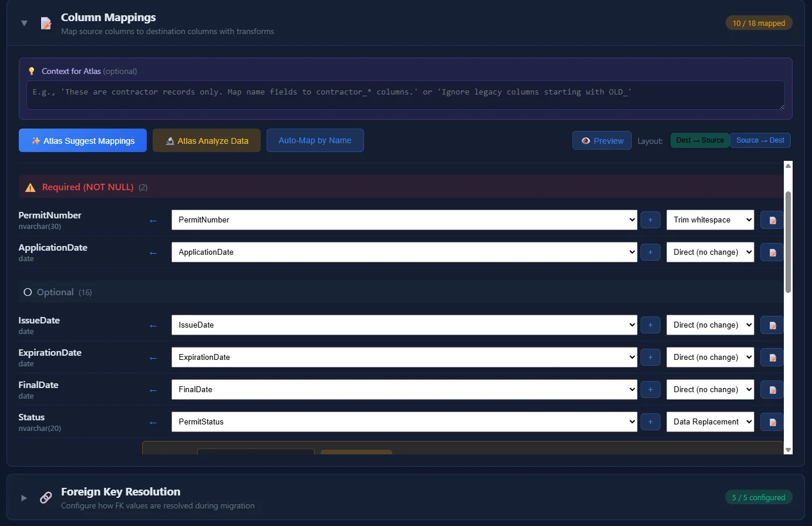This screenshot has width=812, height=526.
Task: Click the blue left-arrow icon on ApplicationDate row
Action: (153, 252)
